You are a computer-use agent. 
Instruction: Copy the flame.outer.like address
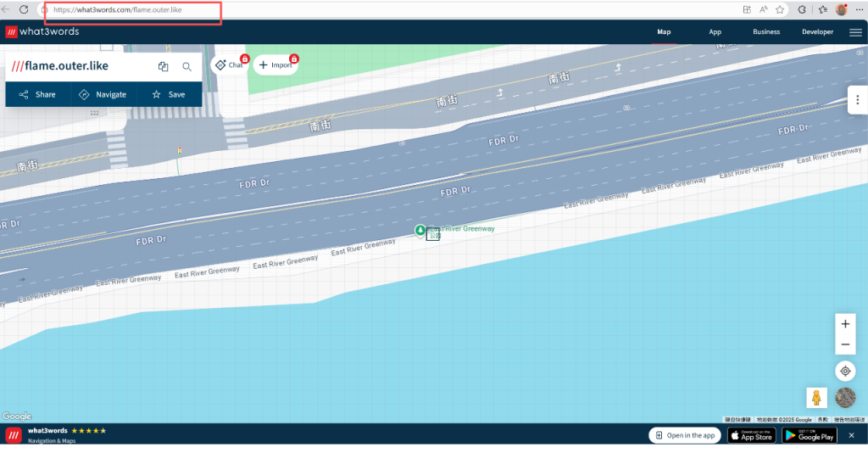coord(163,67)
